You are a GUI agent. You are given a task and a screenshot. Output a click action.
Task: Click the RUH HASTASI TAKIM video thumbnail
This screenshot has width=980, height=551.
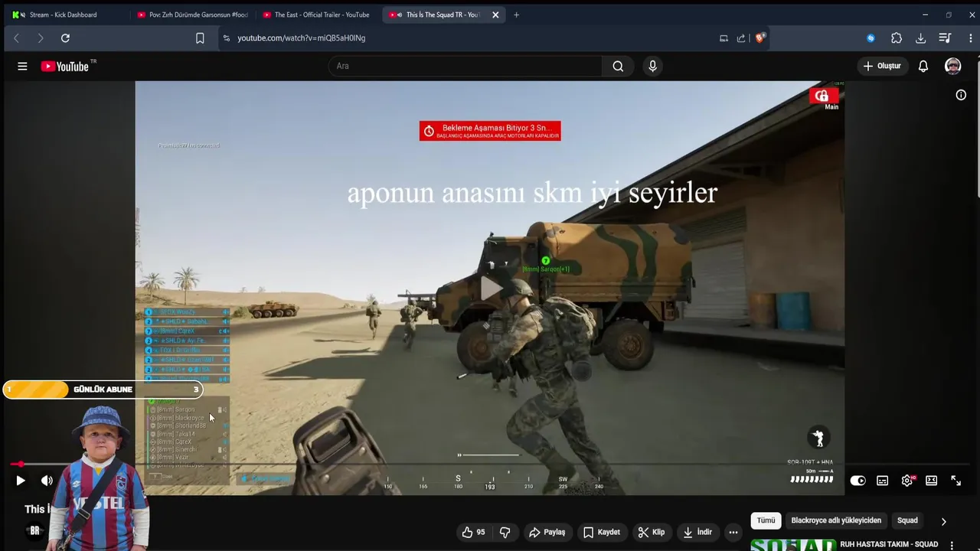pos(792,545)
